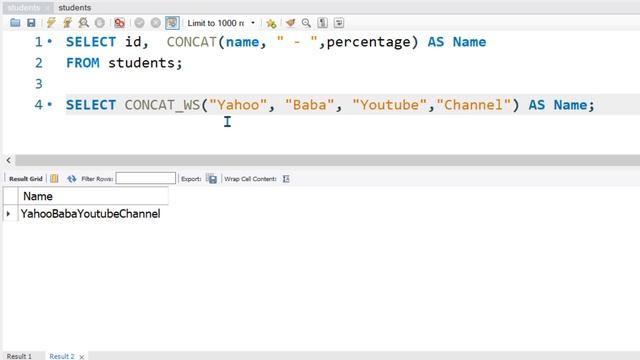Close the Result 2 tab
Image resolution: width=640 pixels, height=360 pixels.
[82, 357]
